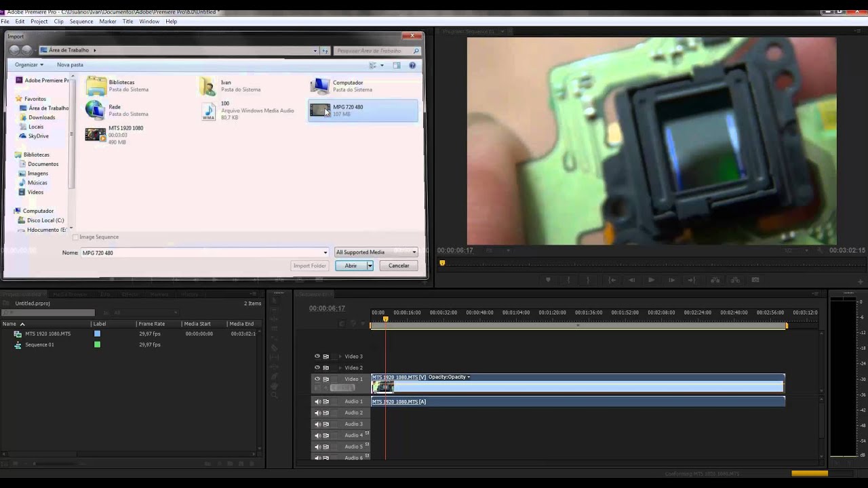Mute the Audio 1 track speaker icon
Image resolution: width=868 pixels, height=488 pixels.
tap(317, 402)
